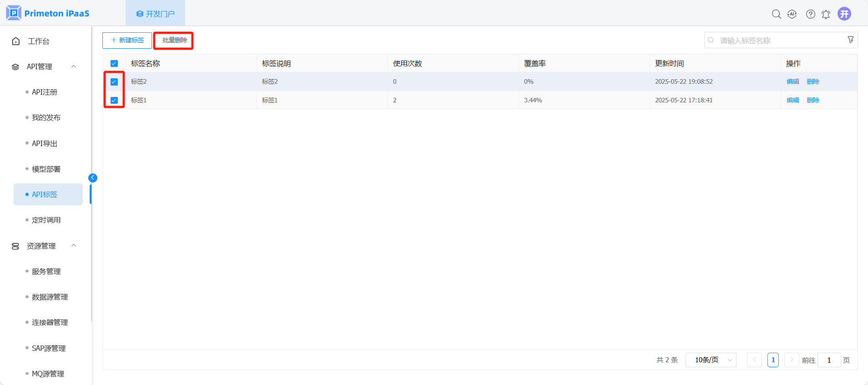Click the 新建标签 button
This screenshot has width=868, height=385.
127,40
